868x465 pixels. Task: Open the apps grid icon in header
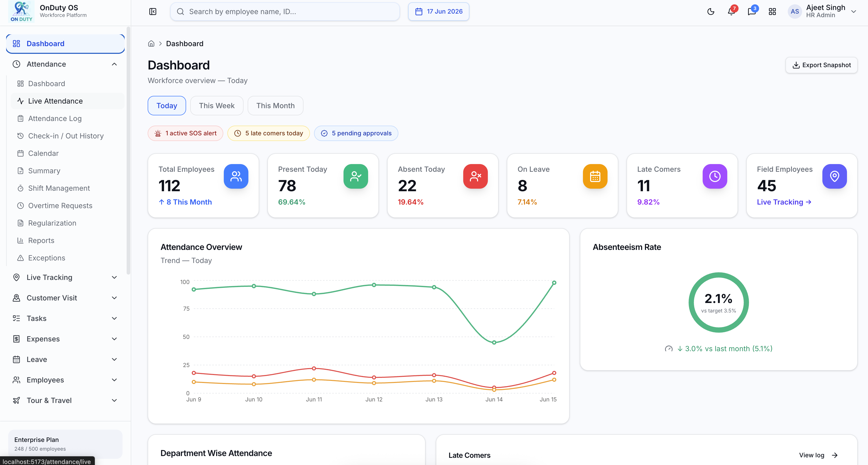772,12
